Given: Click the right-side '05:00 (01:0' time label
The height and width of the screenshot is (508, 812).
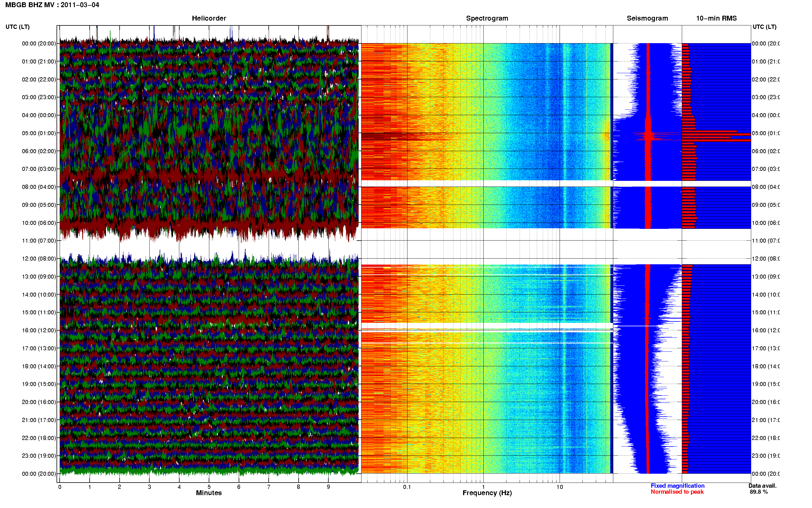Looking at the screenshot, I should point(766,133).
